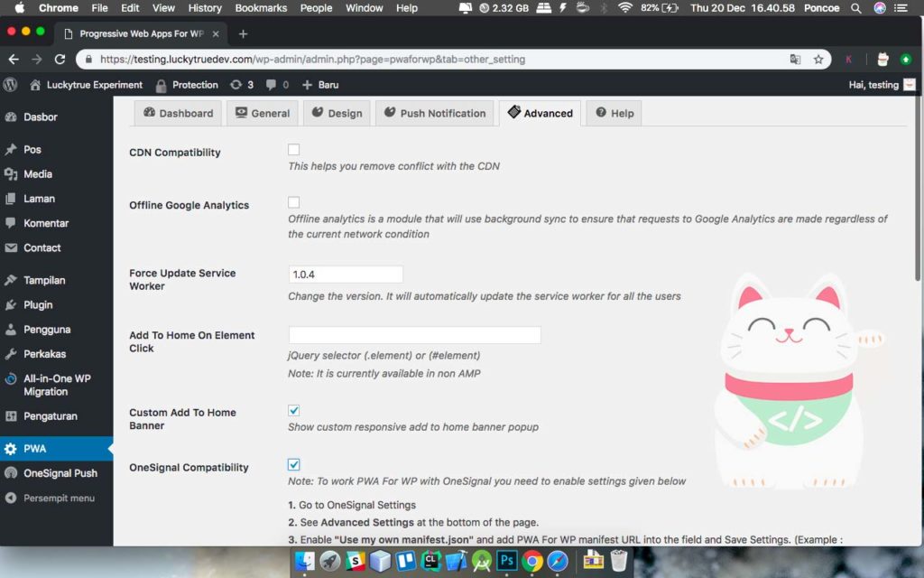
Task: Uncheck Custom Add To Home Banner
Action: click(x=293, y=411)
